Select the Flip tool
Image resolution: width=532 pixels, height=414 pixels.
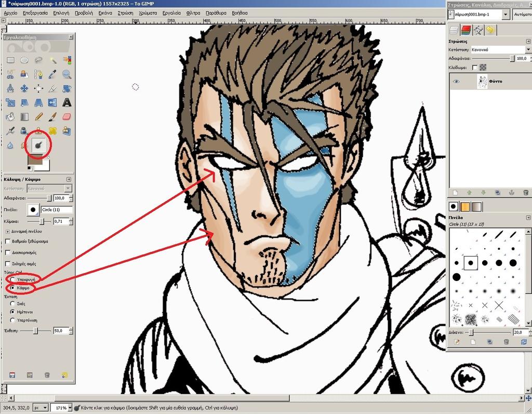tap(52, 102)
